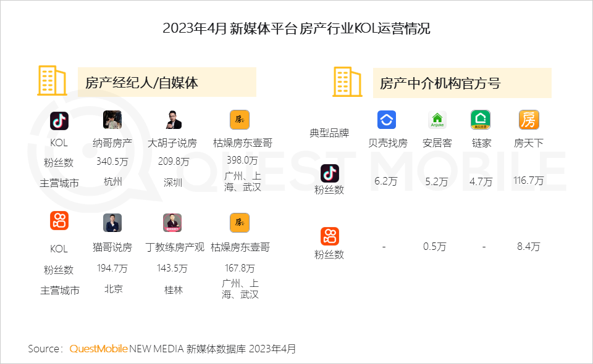Click the green 链家 logo
The height and width of the screenshot is (364, 593).
coord(480,120)
